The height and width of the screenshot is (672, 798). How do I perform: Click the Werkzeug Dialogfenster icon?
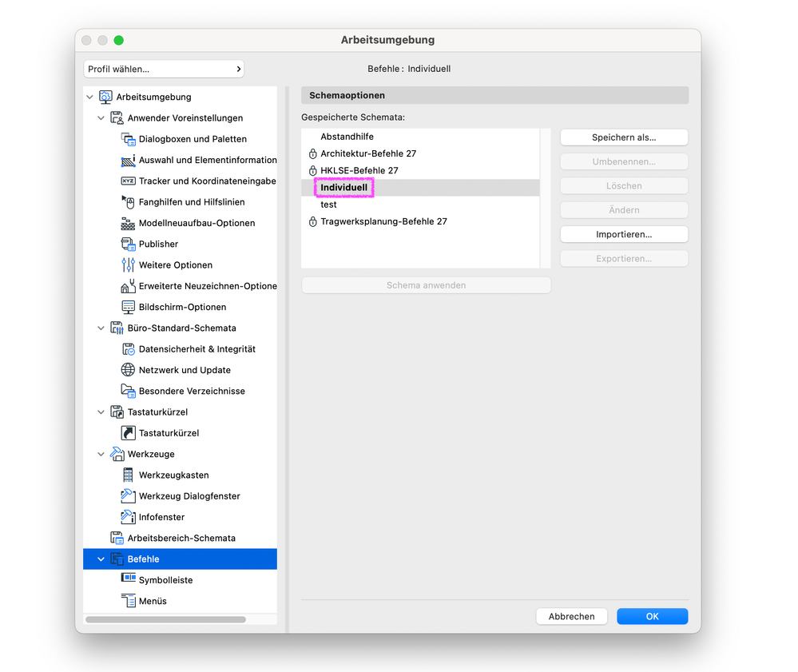pyautogui.click(x=129, y=496)
